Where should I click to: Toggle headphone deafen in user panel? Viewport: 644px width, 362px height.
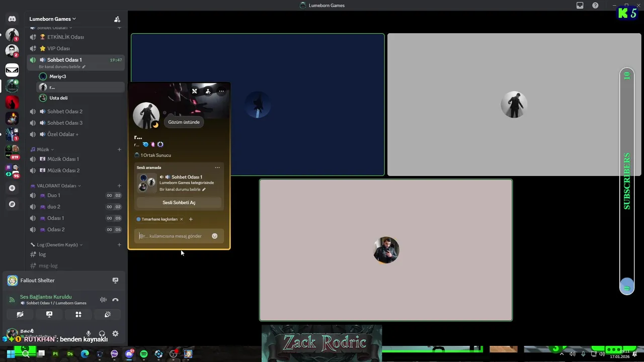[x=102, y=333]
